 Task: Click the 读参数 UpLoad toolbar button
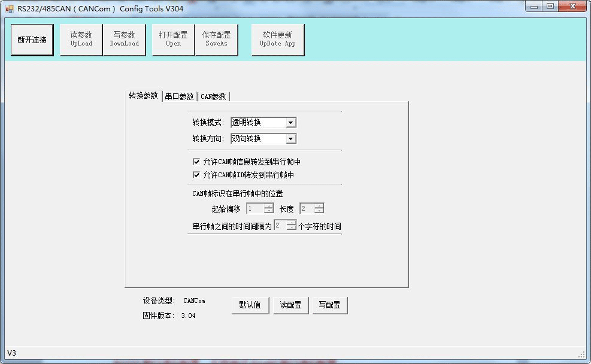coord(81,40)
